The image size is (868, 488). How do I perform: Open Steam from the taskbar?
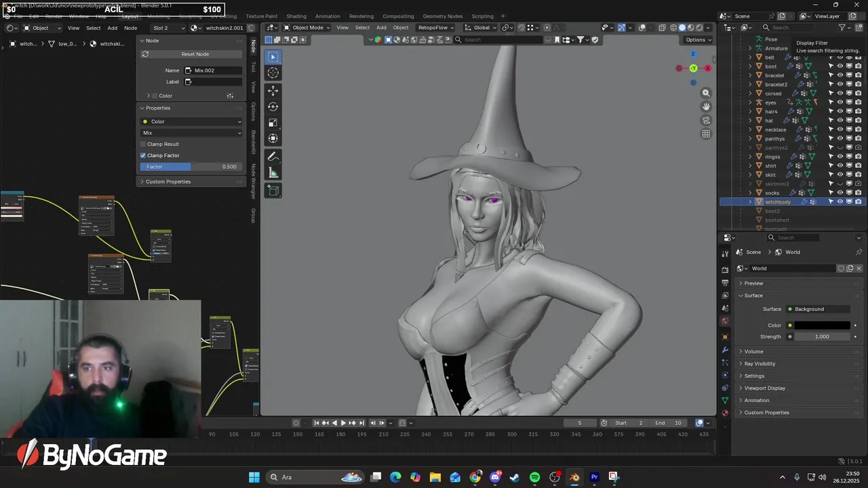tap(515, 477)
